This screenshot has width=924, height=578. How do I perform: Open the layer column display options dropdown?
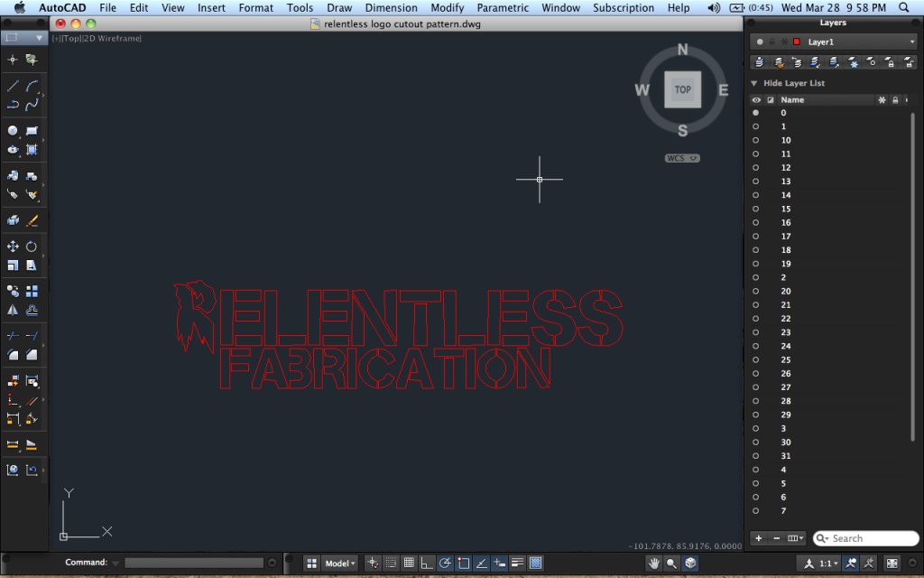coord(796,538)
